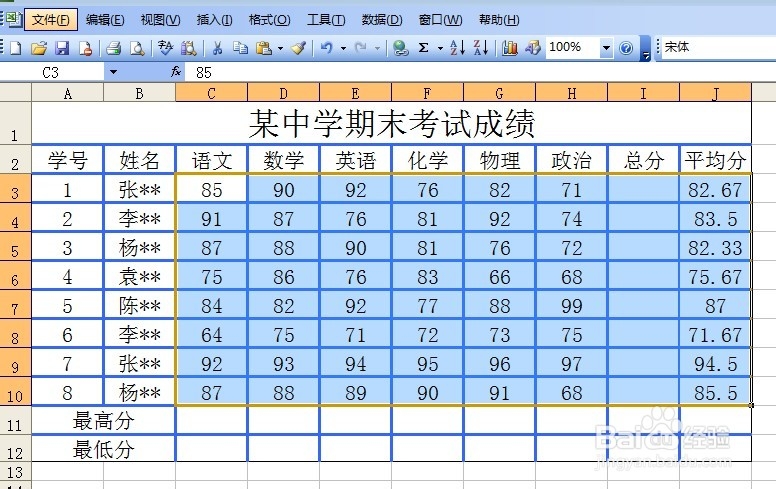Open the Name Box dropdown arrow
The width and height of the screenshot is (776, 489).
pos(113,72)
